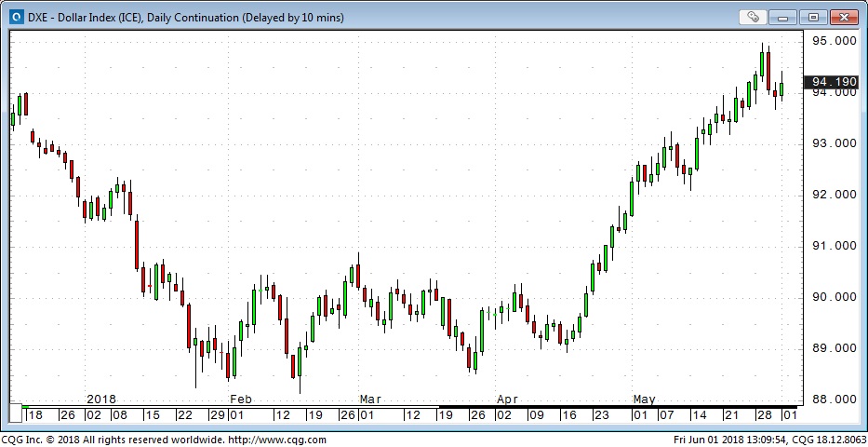The height and width of the screenshot is (447, 868).
Task: Click the last green candlestick on the chart
Action: pos(782,89)
